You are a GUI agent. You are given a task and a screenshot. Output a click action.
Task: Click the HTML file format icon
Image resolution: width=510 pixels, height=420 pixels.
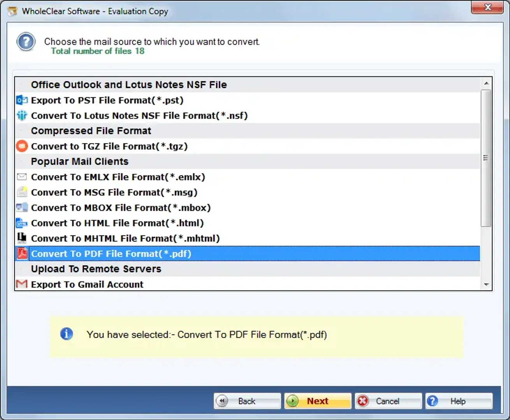(x=22, y=223)
